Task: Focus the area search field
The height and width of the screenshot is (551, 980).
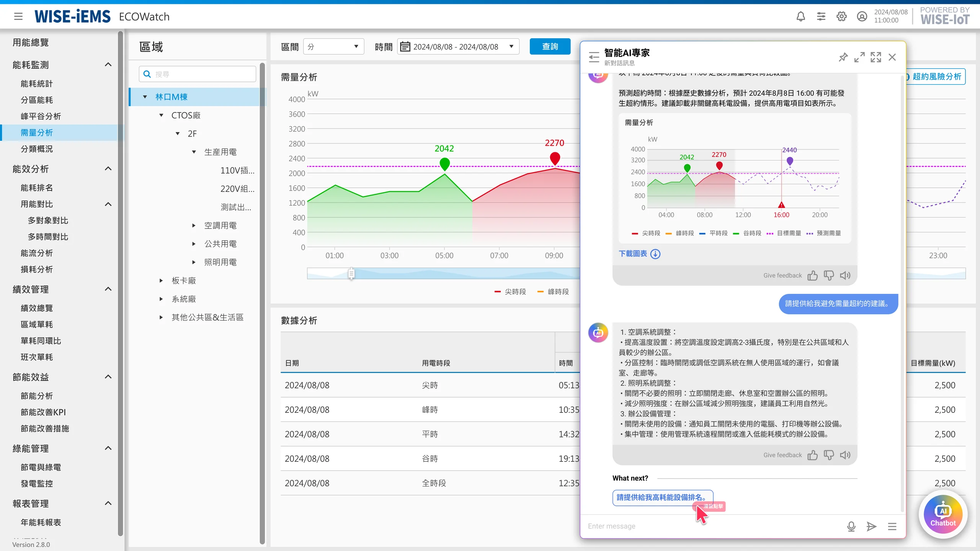Action: 198,74
